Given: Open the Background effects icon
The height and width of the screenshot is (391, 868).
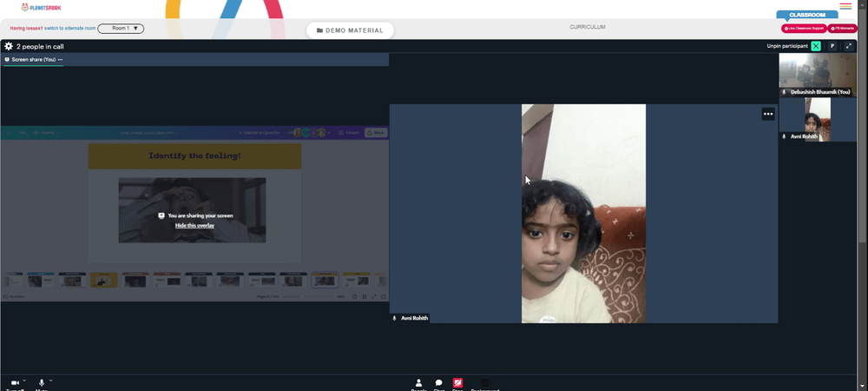Looking at the screenshot, I should [x=484, y=382].
